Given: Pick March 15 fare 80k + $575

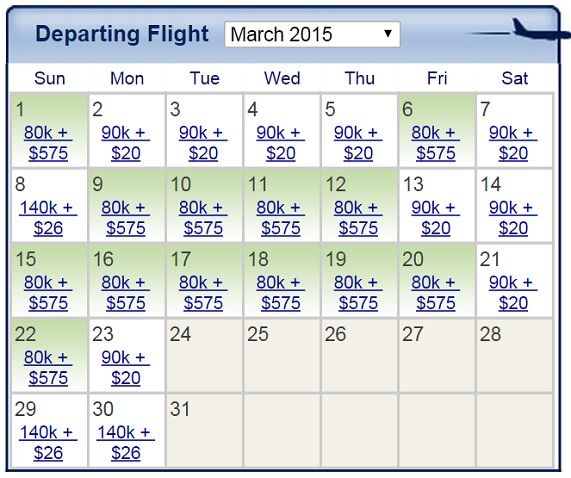Looking at the screenshot, I should pyautogui.click(x=48, y=293).
